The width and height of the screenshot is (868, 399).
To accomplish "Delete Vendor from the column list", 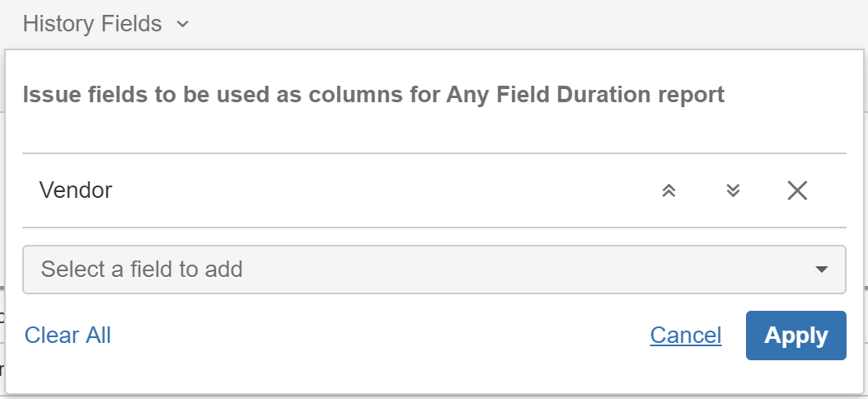I will pyautogui.click(x=797, y=191).
